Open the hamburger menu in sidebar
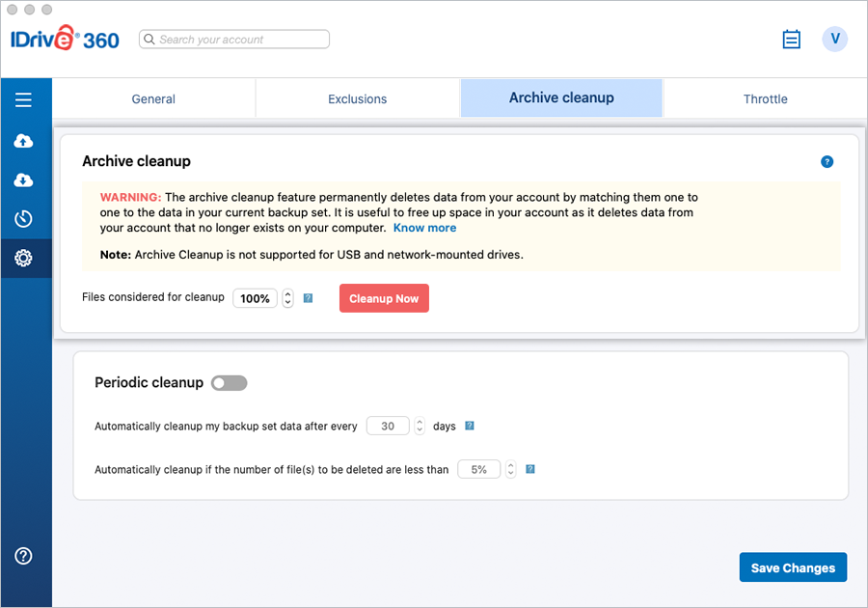Viewport: 868px width, 608px height. click(x=24, y=99)
